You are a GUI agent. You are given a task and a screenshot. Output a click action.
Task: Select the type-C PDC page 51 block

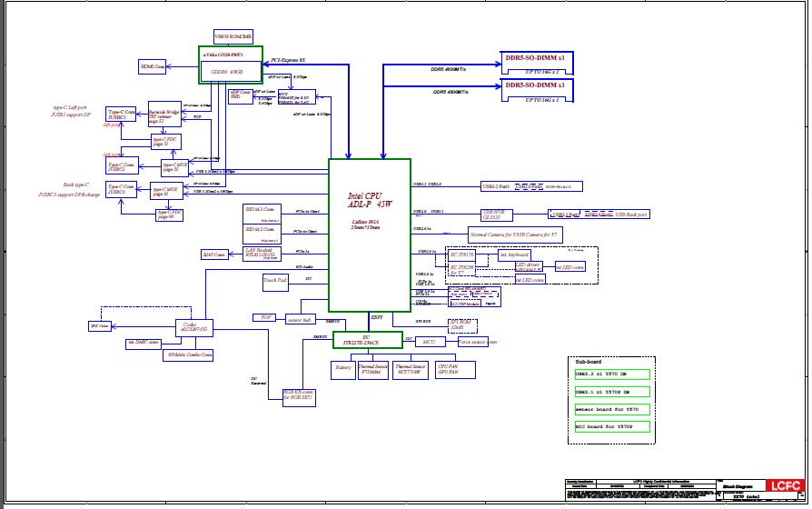click(166, 142)
